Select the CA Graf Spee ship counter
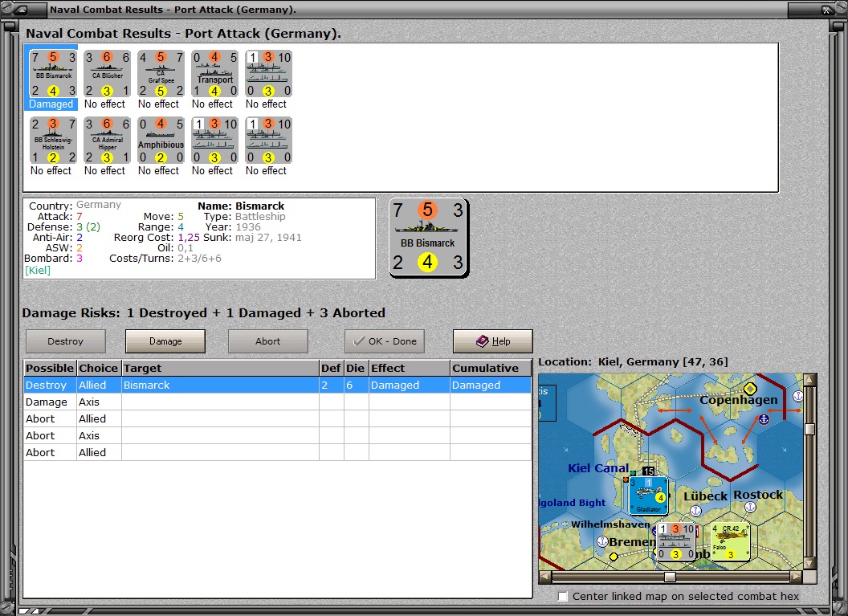 (161, 74)
